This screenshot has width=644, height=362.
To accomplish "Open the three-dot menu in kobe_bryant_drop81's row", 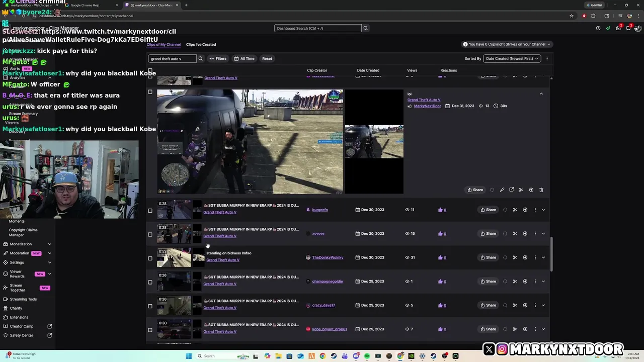I will tap(535, 329).
